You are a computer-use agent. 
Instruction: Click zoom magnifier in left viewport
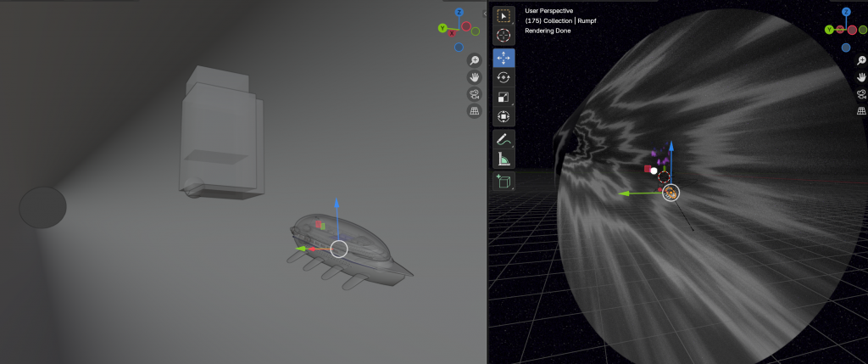(475, 60)
